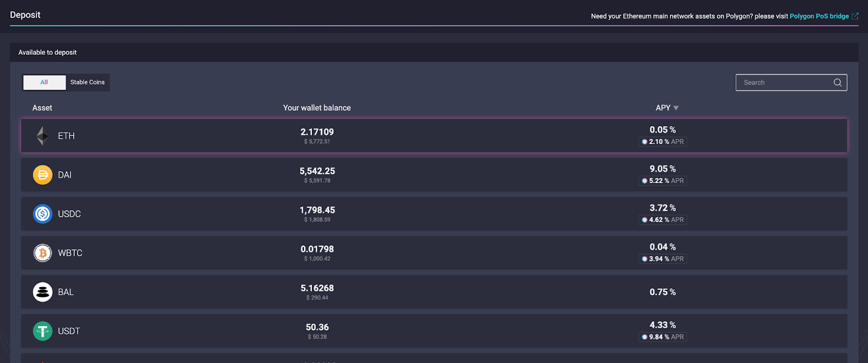Open the ETH deposit row
This screenshot has width=868, height=363.
click(434, 136)
